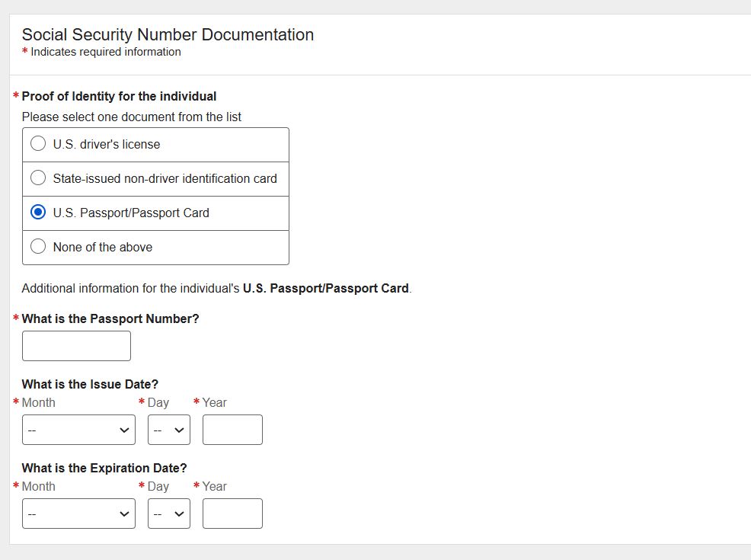Click the Day label under Expiration Date
Viewport: 751px width, 560px height.
(x=158, y=486)
